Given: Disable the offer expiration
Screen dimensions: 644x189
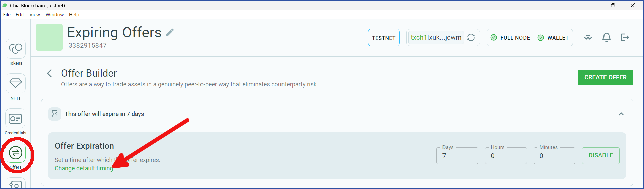Looking at the screenshot, I should (600, 155).
